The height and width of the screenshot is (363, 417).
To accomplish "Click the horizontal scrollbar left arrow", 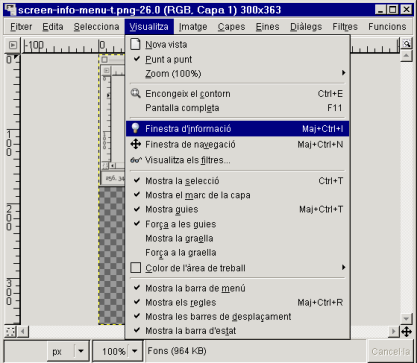I will [x=23, y=332].
